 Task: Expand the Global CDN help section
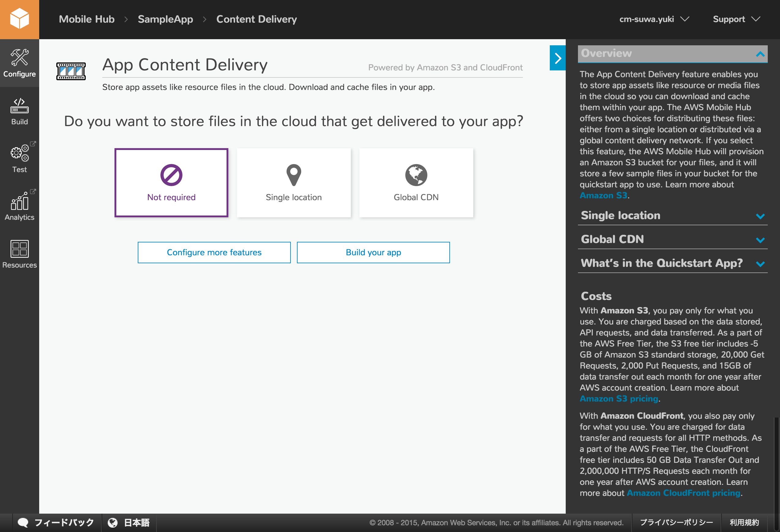click(x=673, y=239)
